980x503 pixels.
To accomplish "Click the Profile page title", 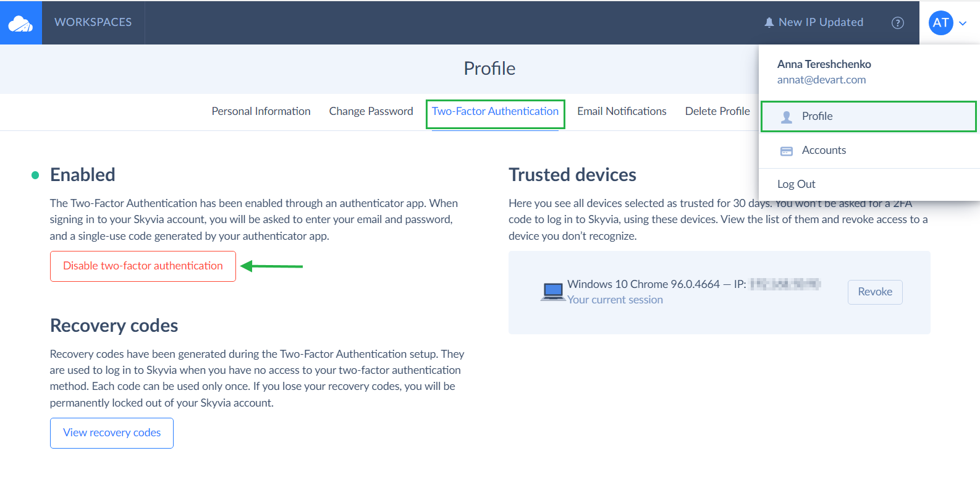I will pos(489,69).
